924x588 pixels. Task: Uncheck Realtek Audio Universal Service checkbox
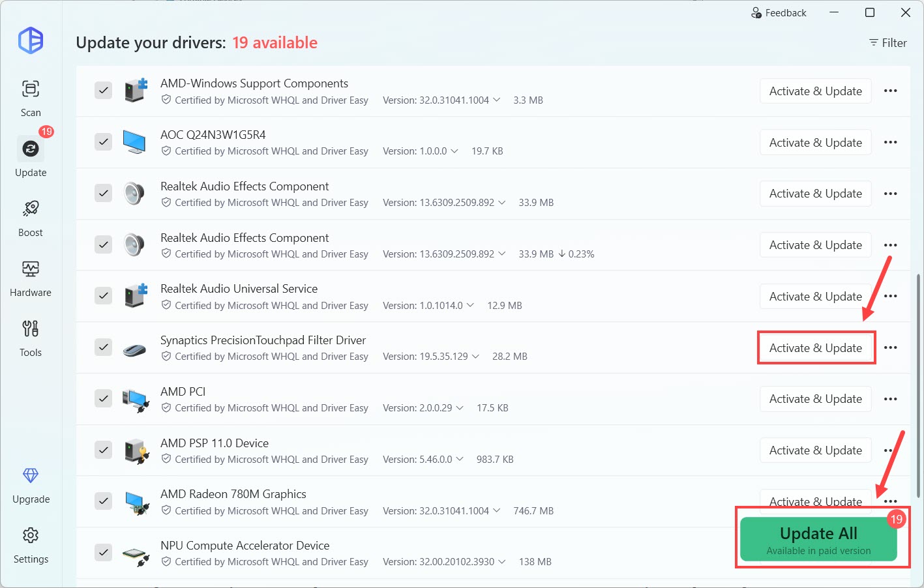click(x=104, y=295)
